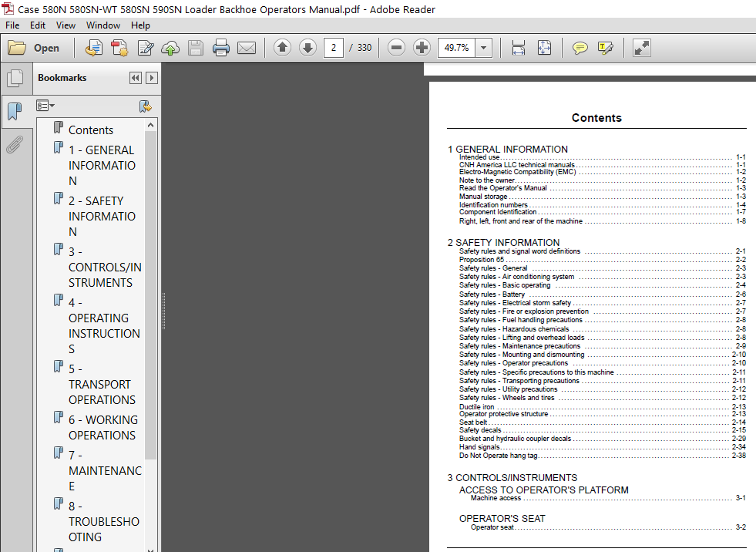Expand the Bookmarks panel with right arrow
Screen dimensions: 756x552
click(x=151, y=78)
